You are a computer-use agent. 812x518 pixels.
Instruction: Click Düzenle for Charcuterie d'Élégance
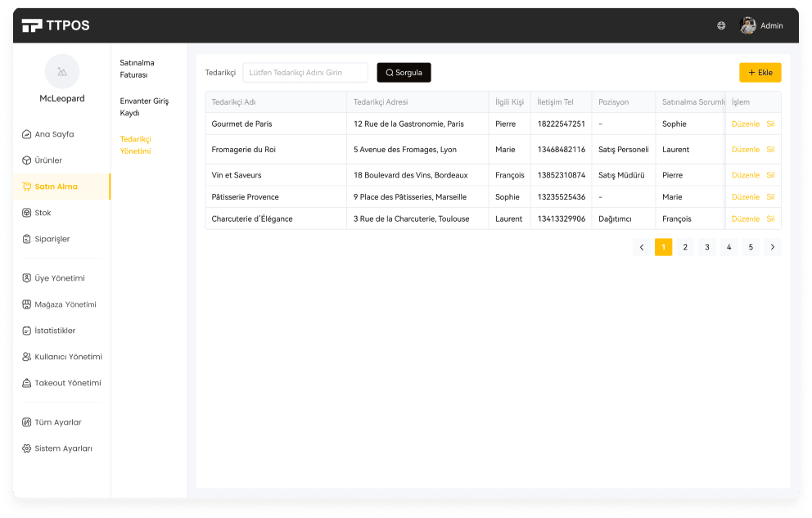click(x=745, y=218)
